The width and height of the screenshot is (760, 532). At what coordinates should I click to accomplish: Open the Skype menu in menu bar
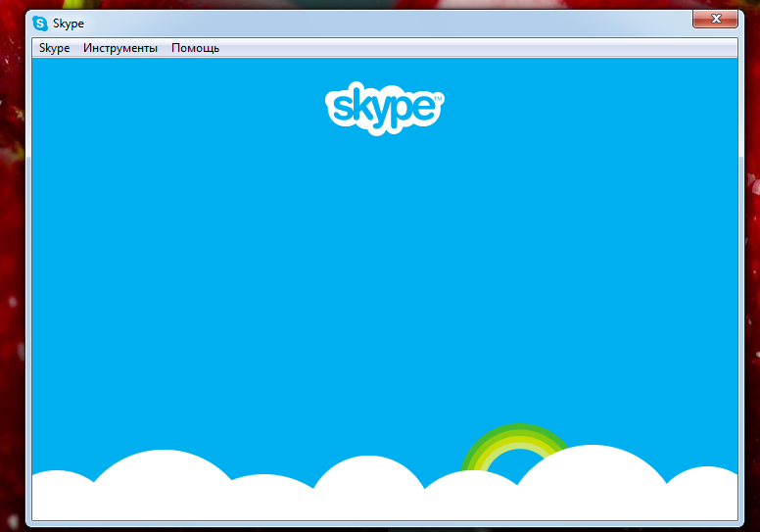point(54,48)
